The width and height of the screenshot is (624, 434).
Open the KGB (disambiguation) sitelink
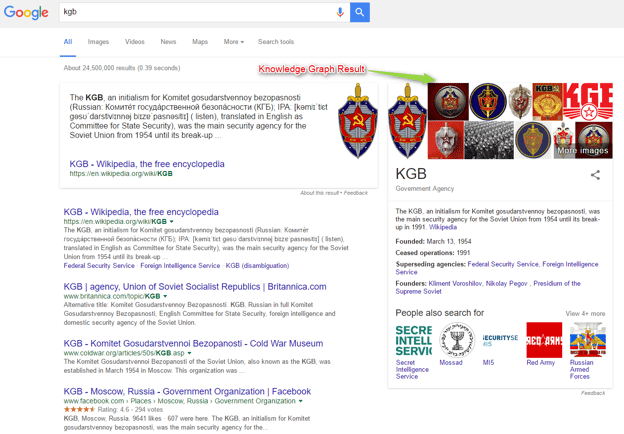[257, 266]
